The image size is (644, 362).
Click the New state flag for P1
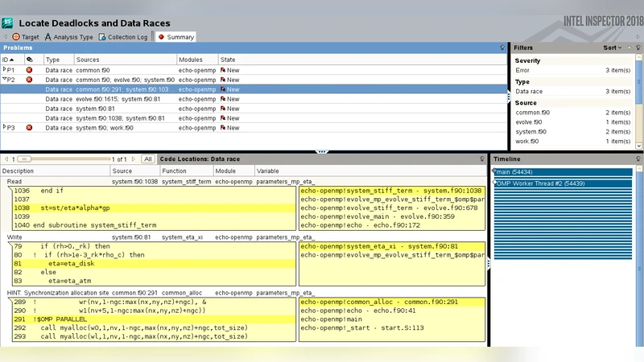223,70
